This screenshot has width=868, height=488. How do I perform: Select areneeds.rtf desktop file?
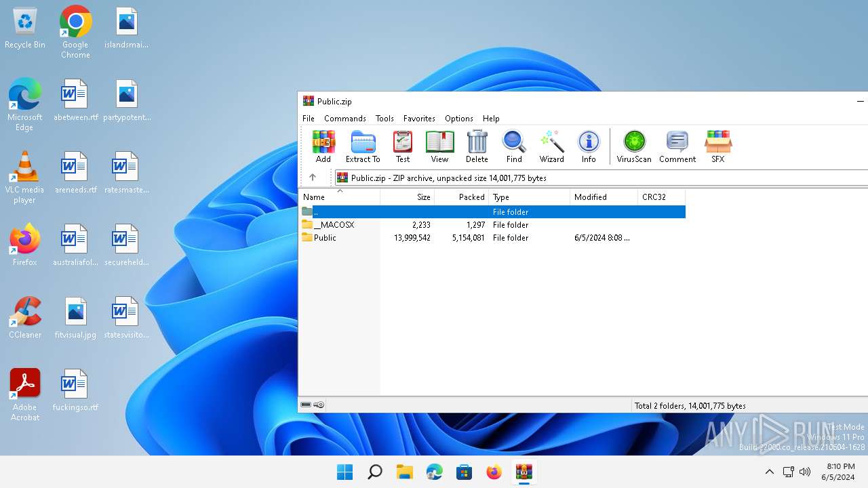click(75, 174)
